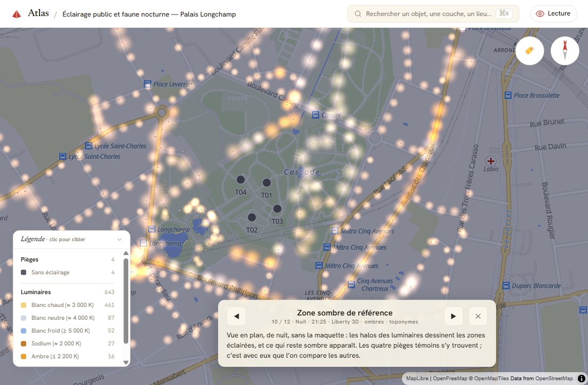The image size is (588, 385).
Task: Click the search magnifier icon
Action: point(358,14)
